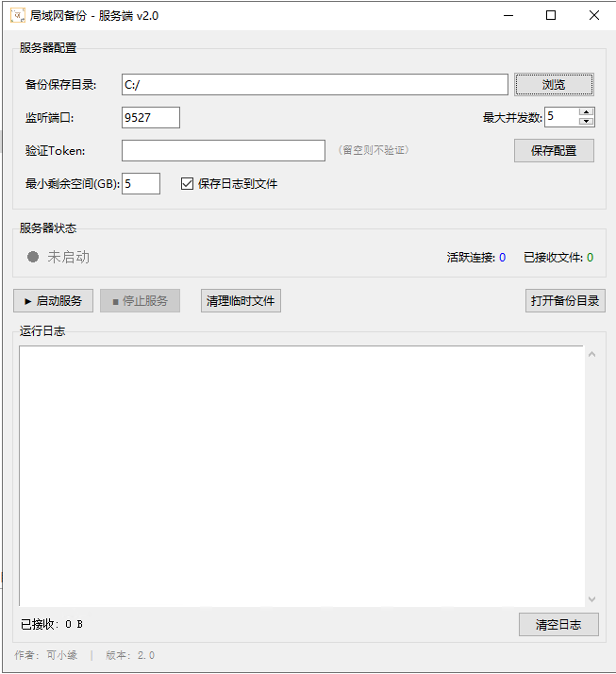The width and height of the screenshot is (616, 674).
Task: Click the log scrollbar up arrow
Action: [x=591, y=354]
